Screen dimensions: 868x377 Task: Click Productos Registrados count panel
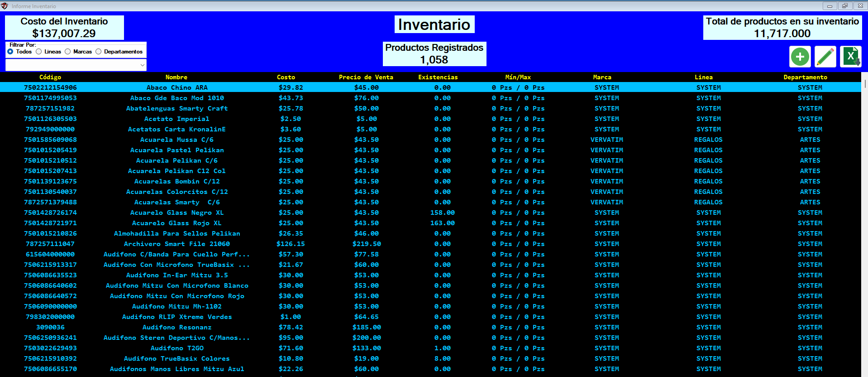click(x=434, y=54)
